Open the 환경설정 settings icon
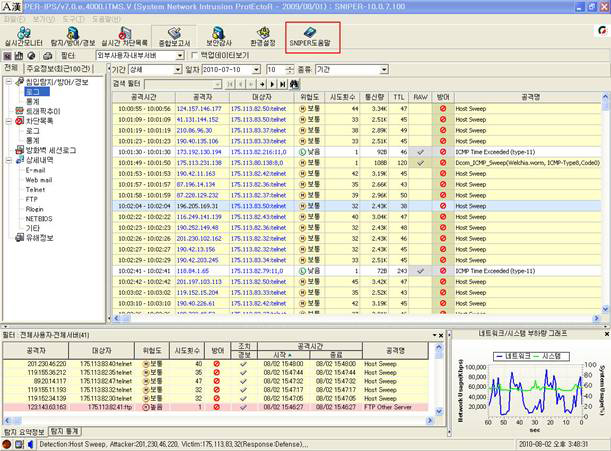This screenshot has width=611, height=451. 261,38
